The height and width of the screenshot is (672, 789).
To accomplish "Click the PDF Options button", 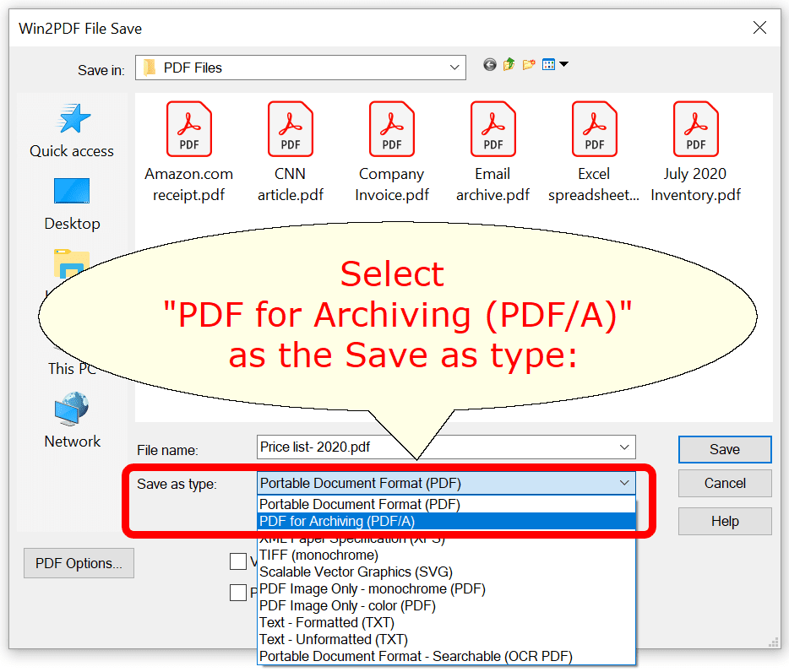I will [79, 563].
